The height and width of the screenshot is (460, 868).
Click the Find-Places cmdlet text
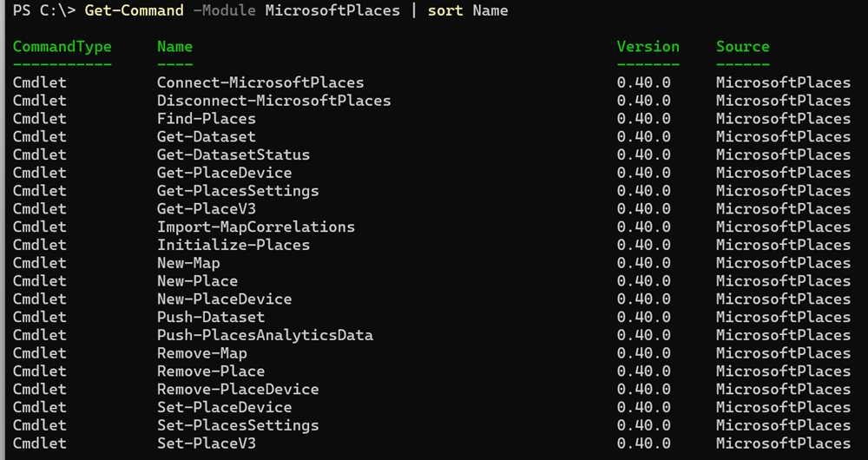pos(207,118)
